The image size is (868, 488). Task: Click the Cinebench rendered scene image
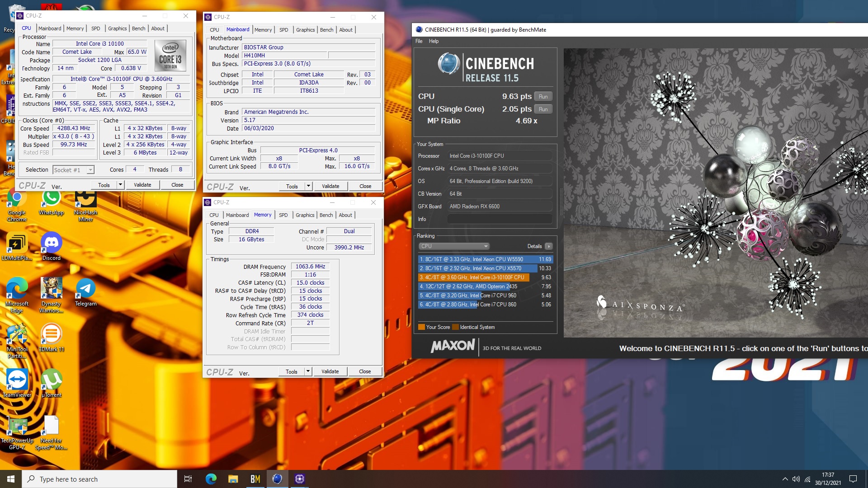click(x=715, y=193)
